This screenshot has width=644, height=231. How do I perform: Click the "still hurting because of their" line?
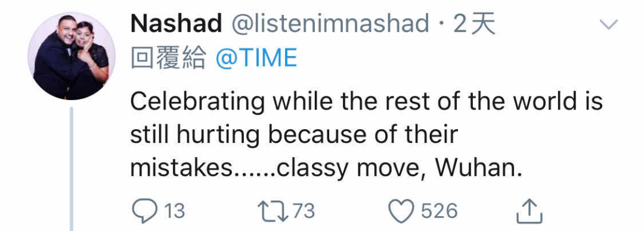pos(294,135)
